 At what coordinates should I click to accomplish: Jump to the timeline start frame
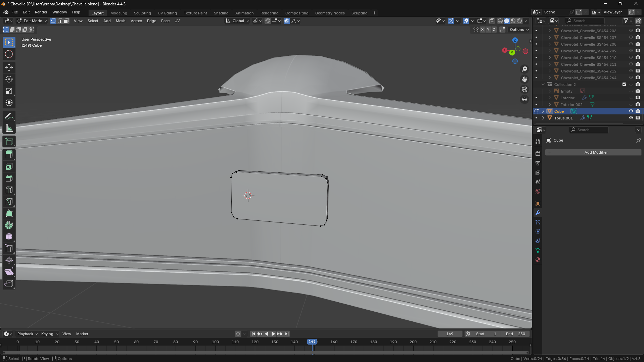[253, 334]
